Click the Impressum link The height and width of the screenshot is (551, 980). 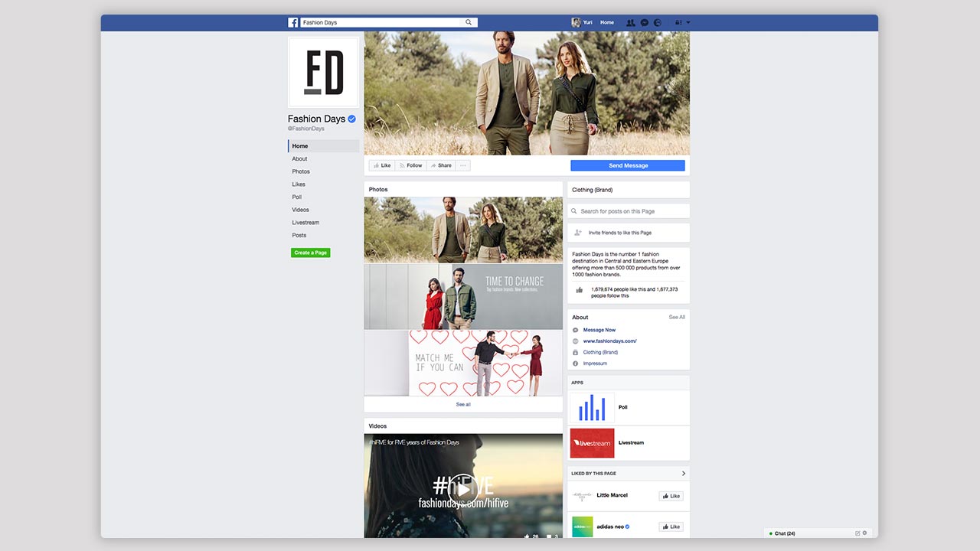pyautogui.click(x=595, y=364)
